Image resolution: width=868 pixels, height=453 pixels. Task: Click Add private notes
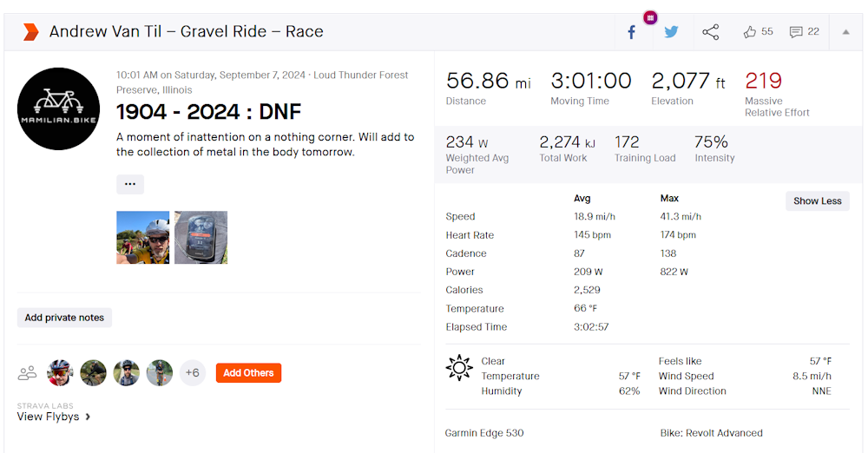point(64,318)
